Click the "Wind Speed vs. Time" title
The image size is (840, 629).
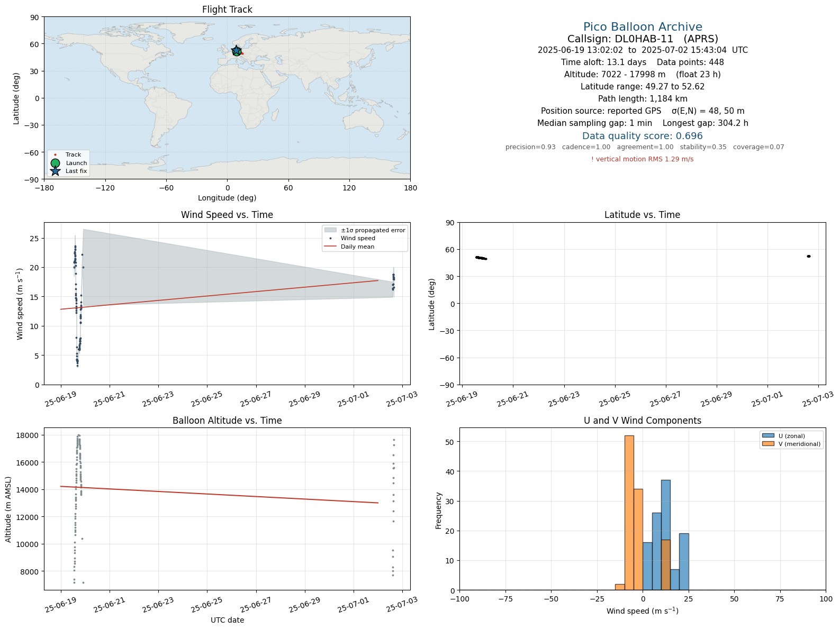pos(227,215)
